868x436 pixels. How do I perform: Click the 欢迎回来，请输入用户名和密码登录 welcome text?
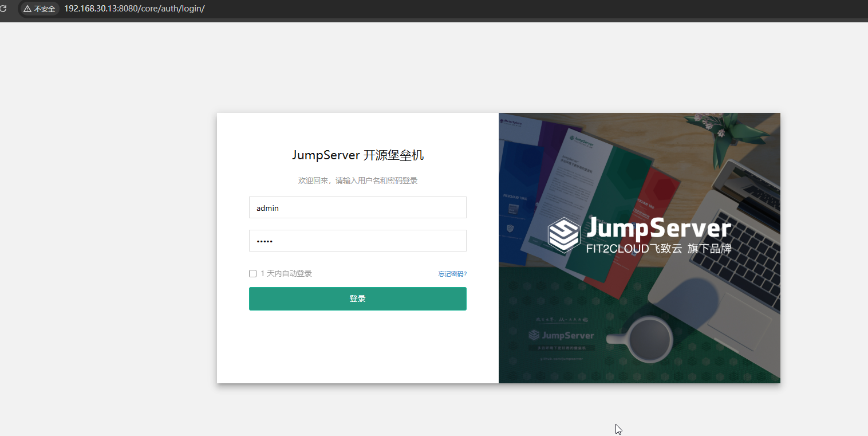(358, 180)
